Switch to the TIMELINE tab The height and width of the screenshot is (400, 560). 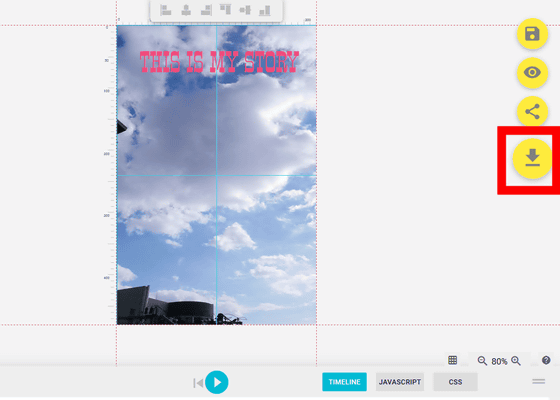(344, 382)
